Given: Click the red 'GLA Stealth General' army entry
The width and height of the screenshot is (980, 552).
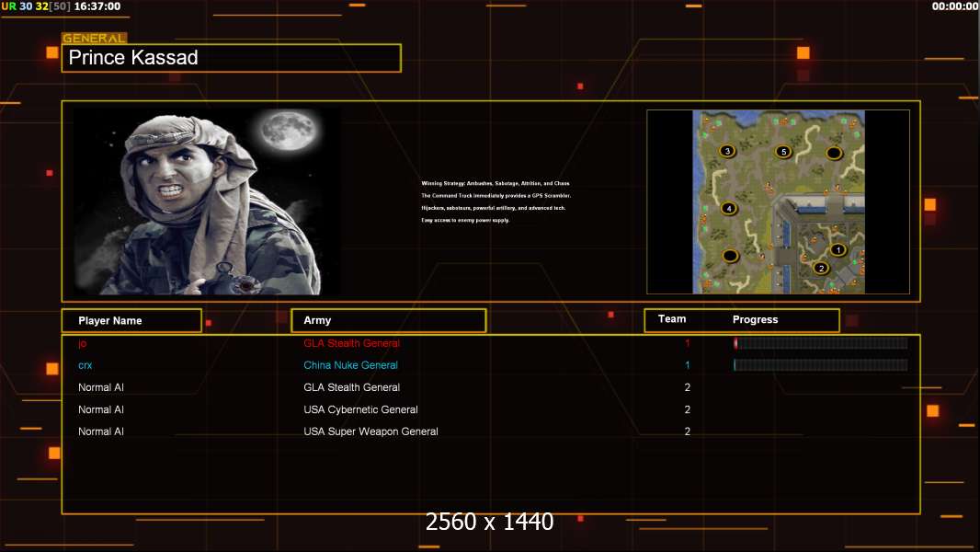Looking at the screenshot, I should (x=351, y=343).
